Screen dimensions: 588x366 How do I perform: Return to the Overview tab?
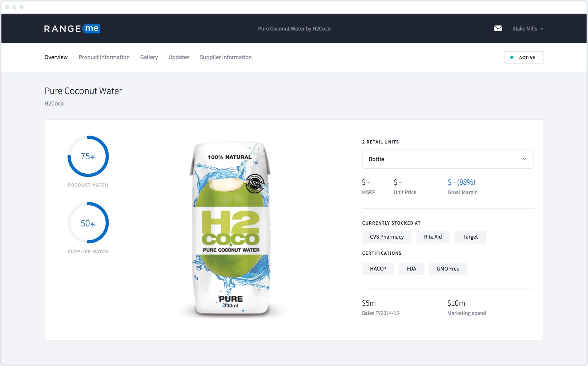pos(56,57)
